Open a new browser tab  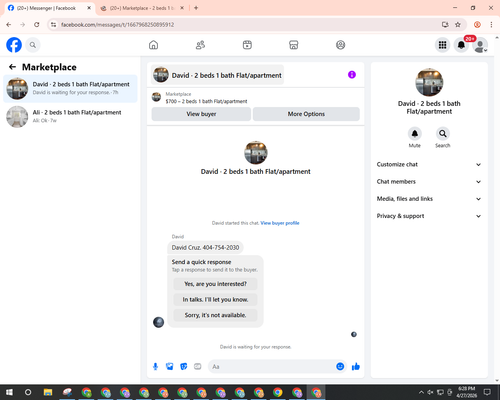pyautogui.click(x=196, y=8)
